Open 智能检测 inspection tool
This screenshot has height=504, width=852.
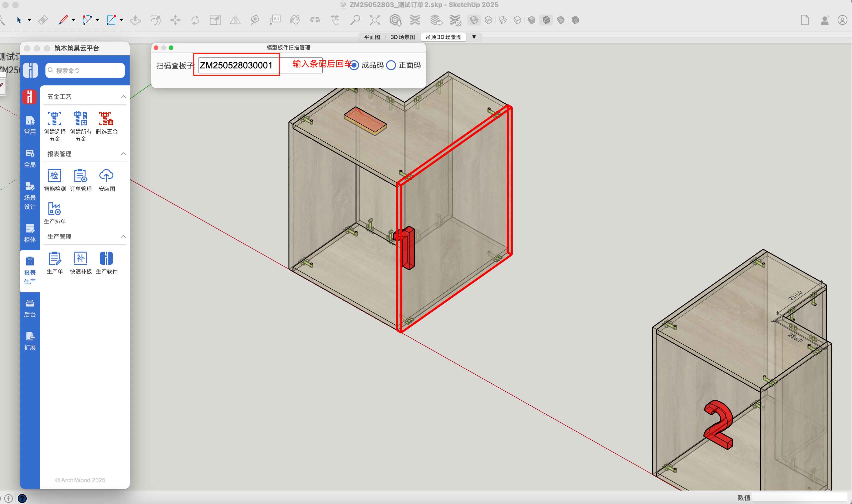pyautogui.click(x=54, y=176)
